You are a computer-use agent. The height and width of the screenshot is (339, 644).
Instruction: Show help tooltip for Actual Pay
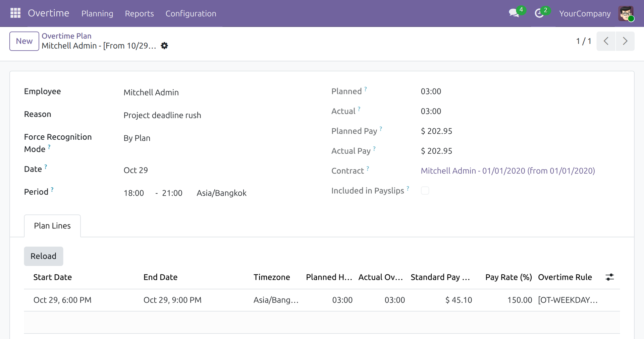coord(374,149)
